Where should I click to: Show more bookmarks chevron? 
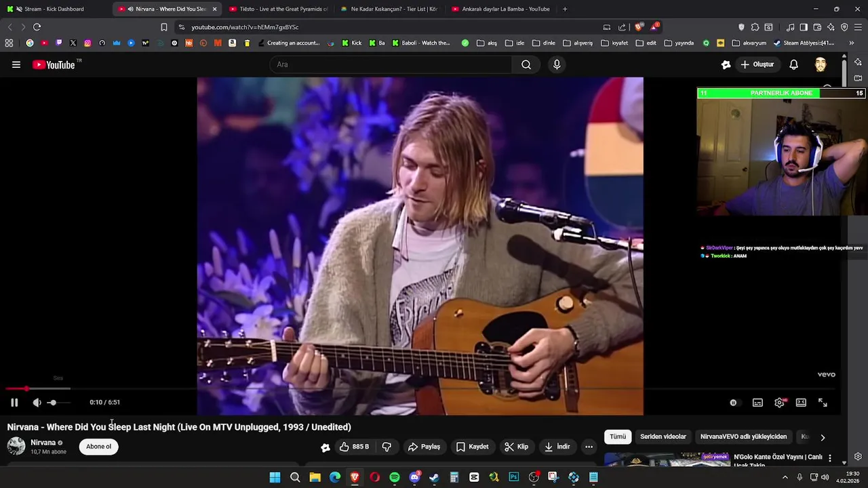[x=852, y=43]
